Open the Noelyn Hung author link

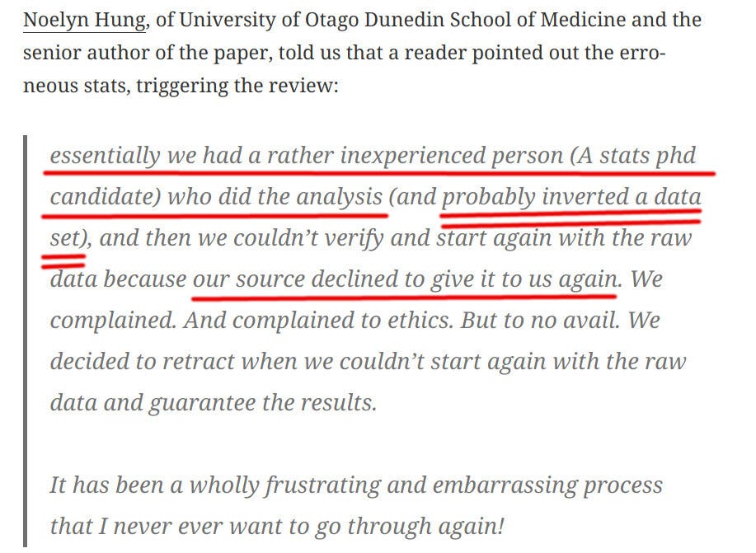tap(82, 20)
